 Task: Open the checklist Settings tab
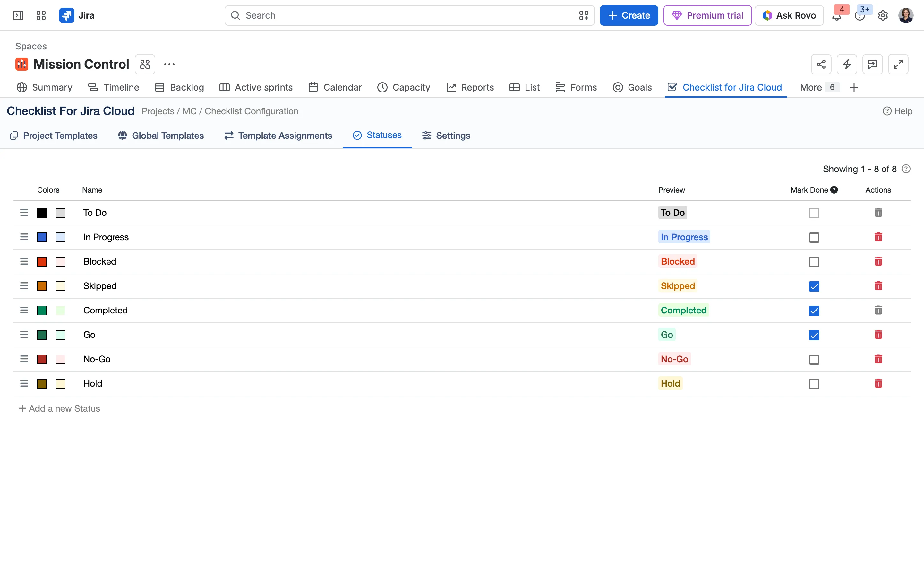[446, 136]
